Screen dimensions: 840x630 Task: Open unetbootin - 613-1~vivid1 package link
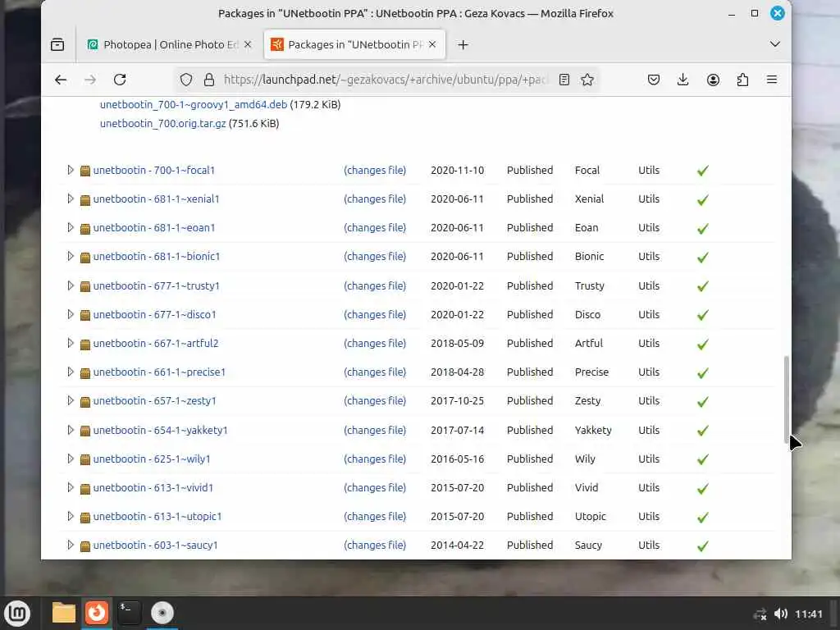[153, 488]
